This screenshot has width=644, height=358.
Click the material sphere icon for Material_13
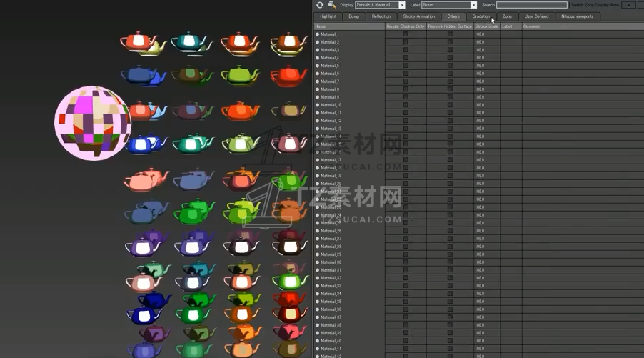point(318,129)
